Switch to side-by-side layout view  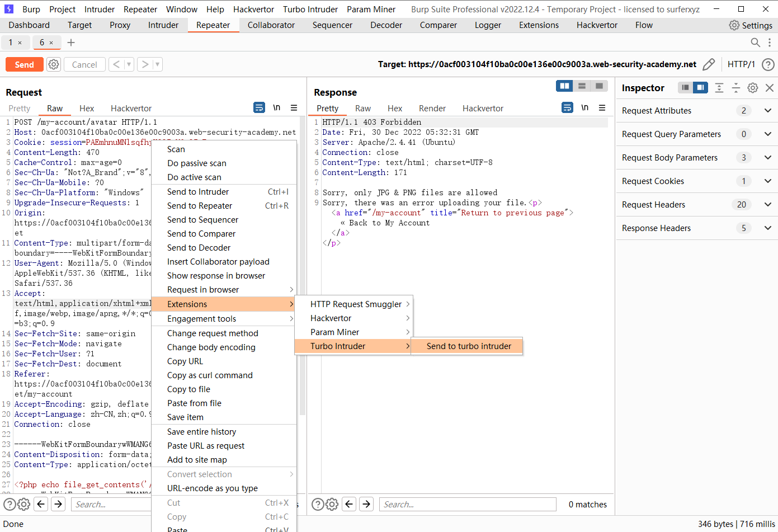click(x=565, y=86)
